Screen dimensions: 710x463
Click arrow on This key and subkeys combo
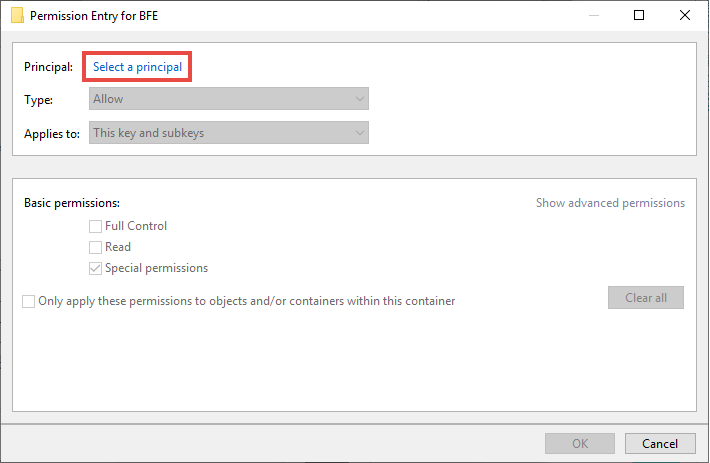(360, 133)
